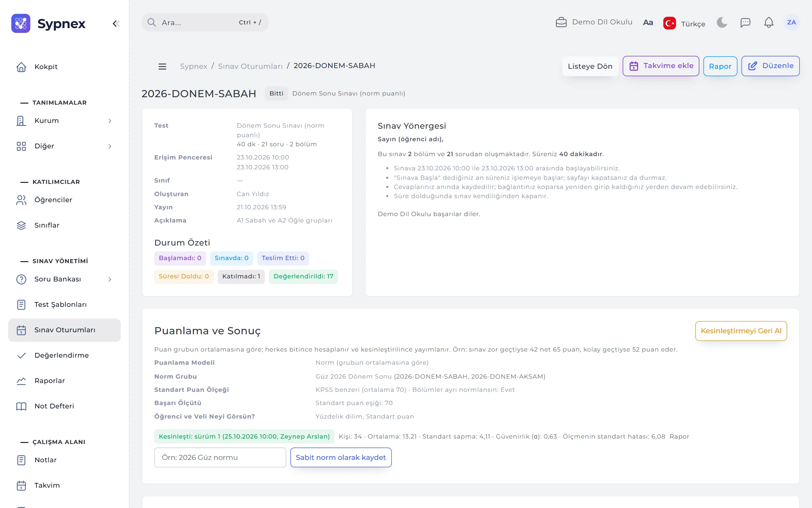Click the Sınav Oturumları breadcrumb link
The height and width of the screenshot is (508, 812).
(250, 66)
